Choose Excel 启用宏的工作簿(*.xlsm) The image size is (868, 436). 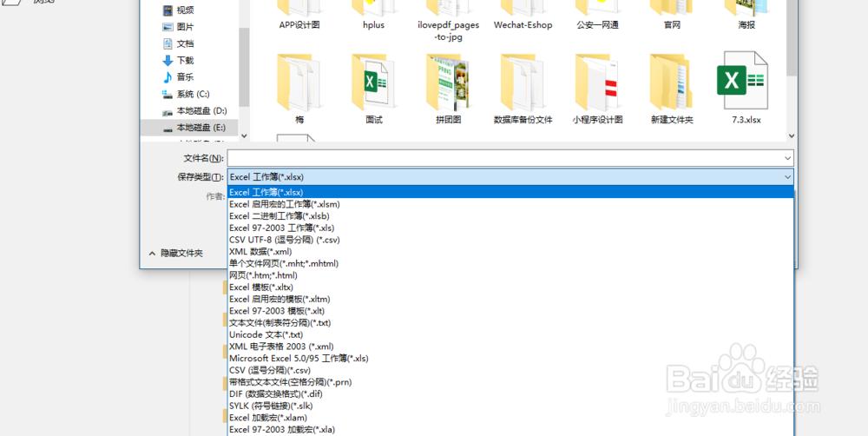[x=510, y=204]
